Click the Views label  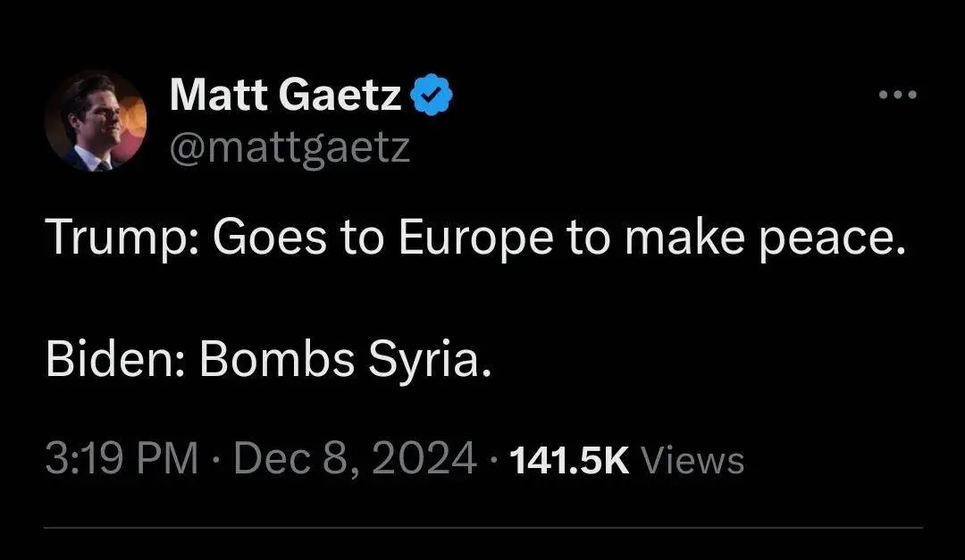[x=692, y=461]
